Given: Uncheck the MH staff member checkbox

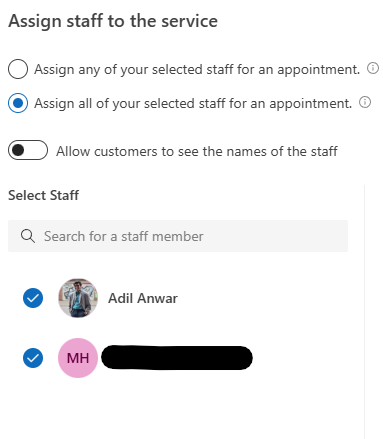Looking at the screenshot, I should click(x=33, y=358).
